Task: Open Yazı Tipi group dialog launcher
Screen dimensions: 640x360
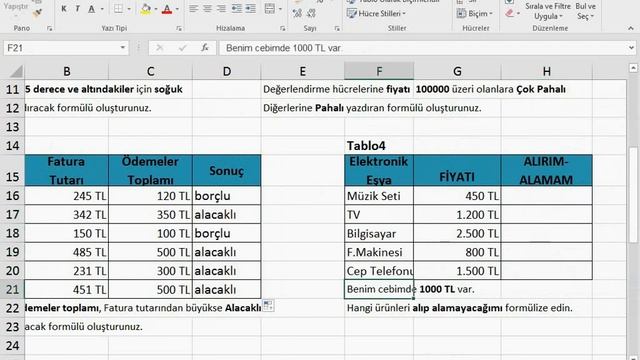Action: click(x=179, y=28)
